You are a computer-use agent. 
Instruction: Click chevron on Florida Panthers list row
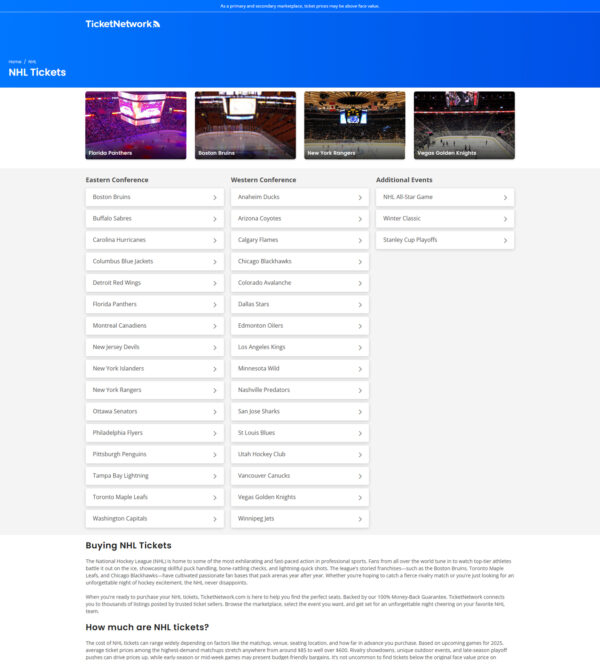tap(215, 305)
